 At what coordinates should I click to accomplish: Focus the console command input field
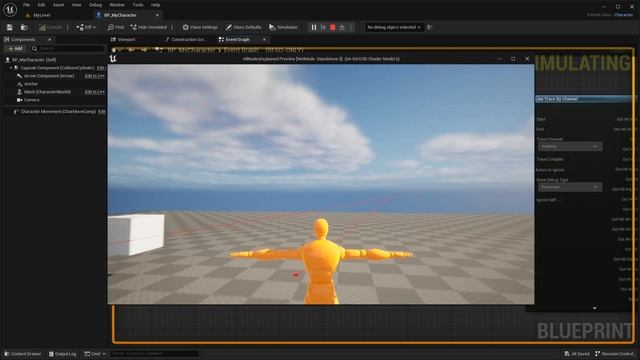pos(154,354)
